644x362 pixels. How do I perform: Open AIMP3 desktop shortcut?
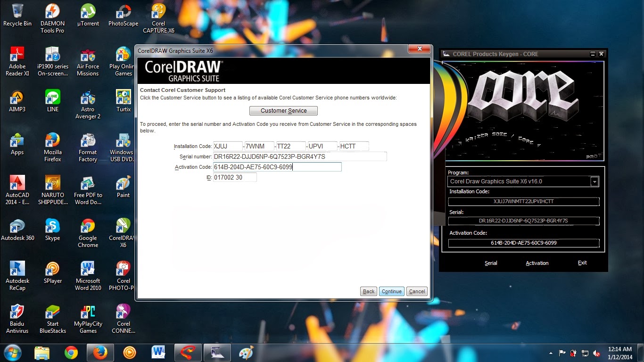coord(17,101)
